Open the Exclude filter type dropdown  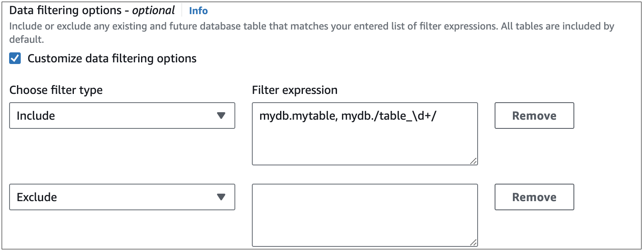pyautogui.click(x=122, y=197)
